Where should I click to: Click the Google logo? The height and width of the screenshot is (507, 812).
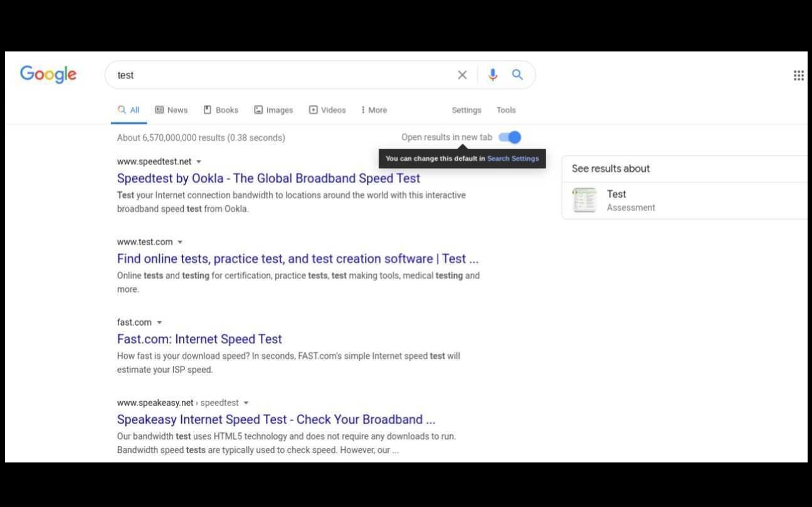pyautogui.click(x=48, y=74)
